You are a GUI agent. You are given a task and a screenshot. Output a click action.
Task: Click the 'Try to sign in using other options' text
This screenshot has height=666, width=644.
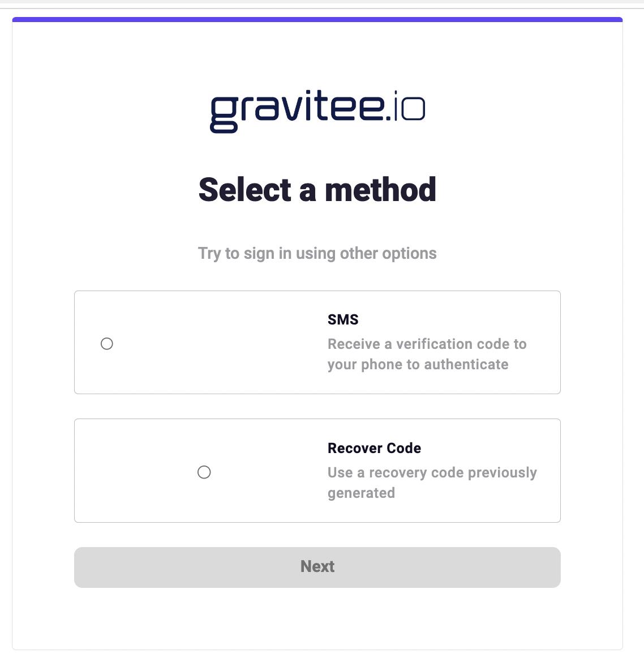click(317, 253)
